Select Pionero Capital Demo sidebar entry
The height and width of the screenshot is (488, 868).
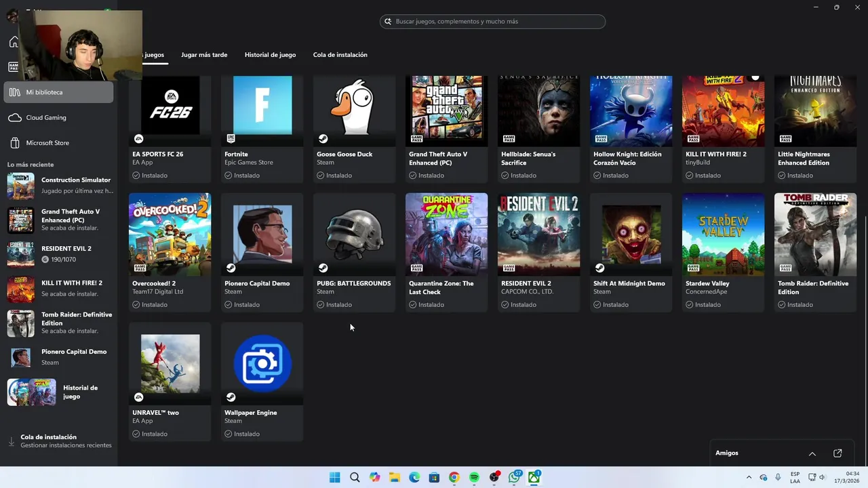(60, 357)
